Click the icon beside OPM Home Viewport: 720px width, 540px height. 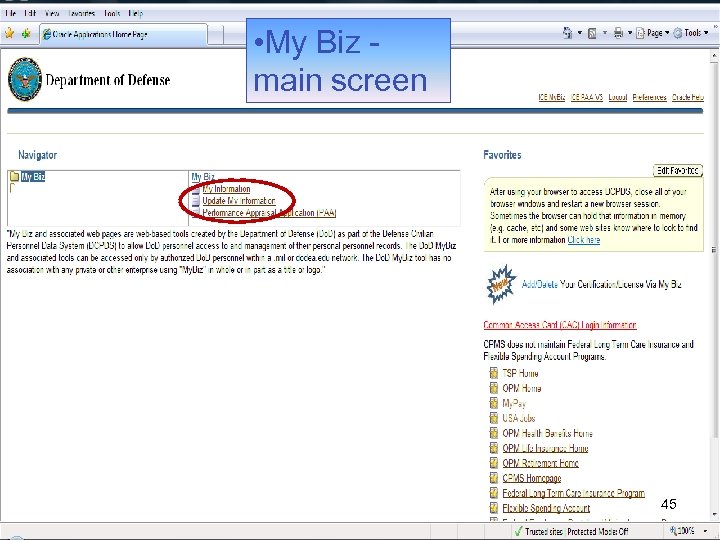pyautogui.click(x=494, y=388)
